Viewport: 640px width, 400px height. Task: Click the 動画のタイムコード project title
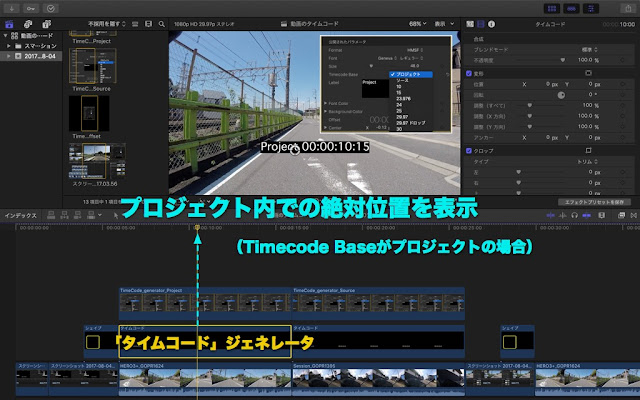314,24
